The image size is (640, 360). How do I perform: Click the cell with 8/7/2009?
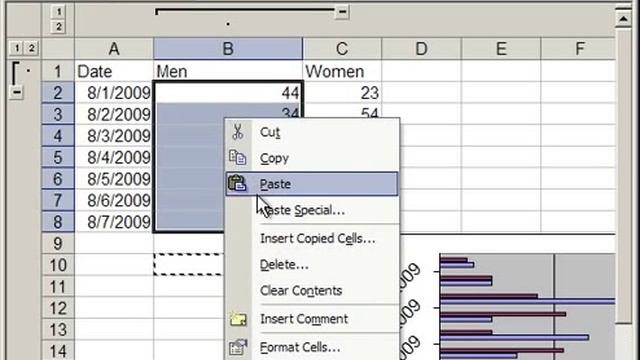(114, 222)
